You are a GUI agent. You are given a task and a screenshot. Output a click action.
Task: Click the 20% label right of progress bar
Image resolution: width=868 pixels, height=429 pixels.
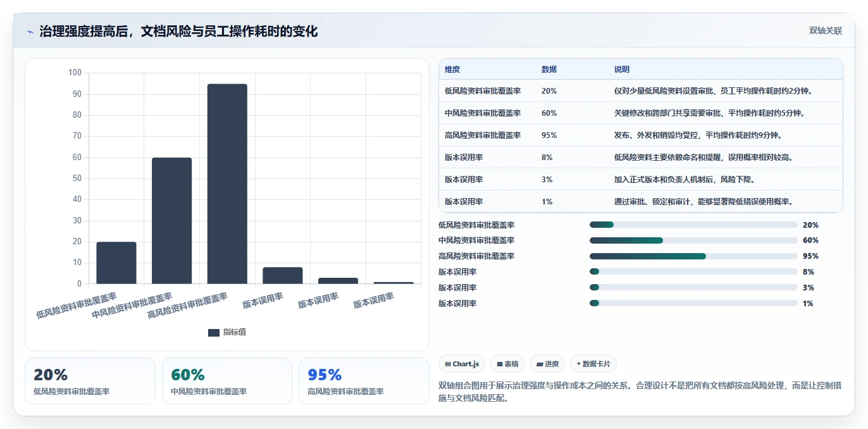pos(810,225)
